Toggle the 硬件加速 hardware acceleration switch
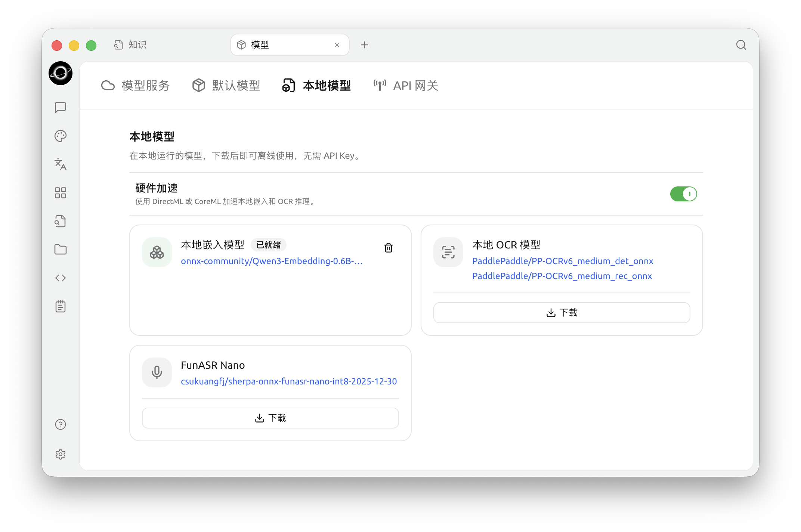Viewport: 801px width, 532px height. [x=683, y=194]
